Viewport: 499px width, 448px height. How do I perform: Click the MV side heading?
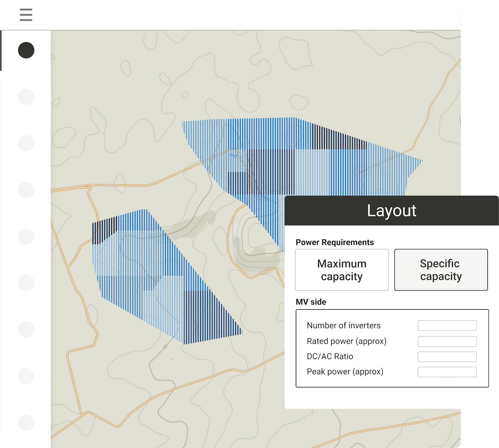[311, 302]
